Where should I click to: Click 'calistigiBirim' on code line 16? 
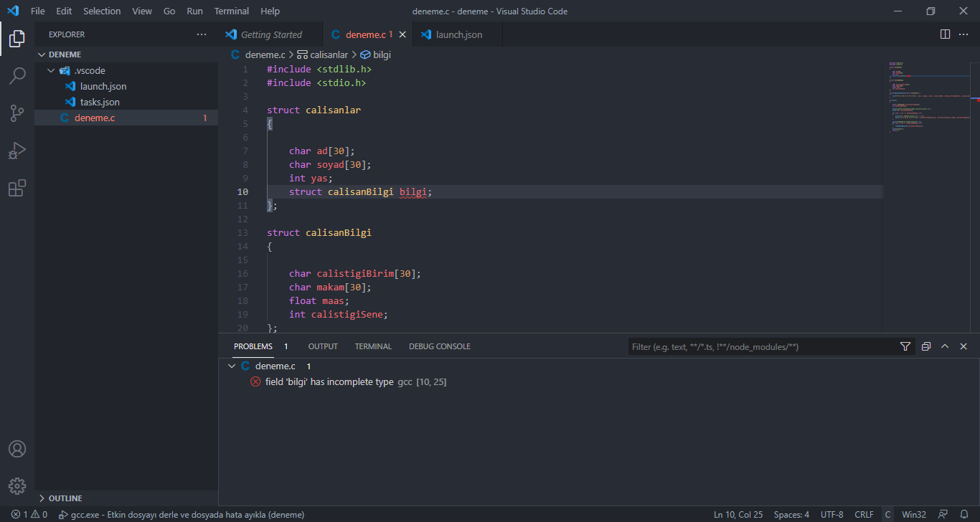click(x=356, y=274)
